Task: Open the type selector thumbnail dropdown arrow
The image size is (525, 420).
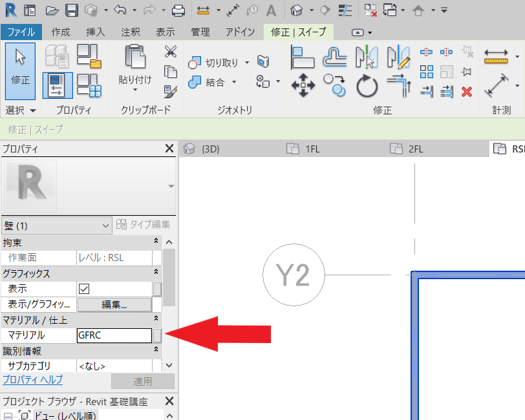Action: pyautogui.click(x=171, y=186)
